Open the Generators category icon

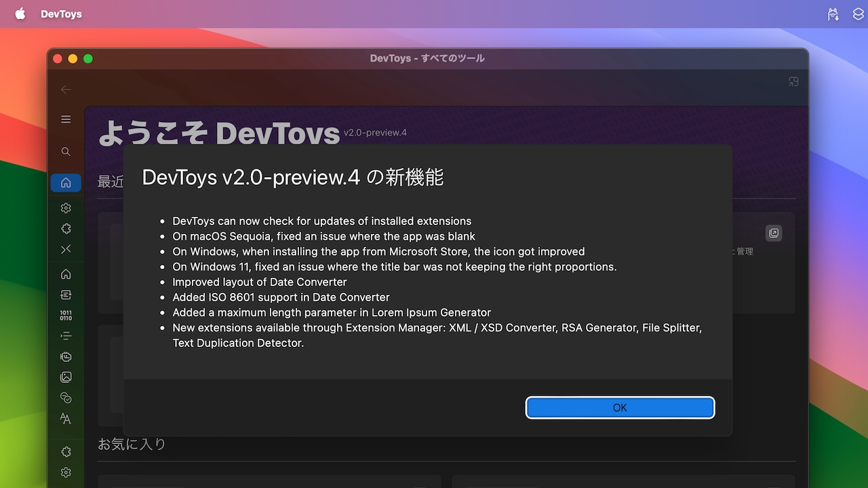click(66, 357)
